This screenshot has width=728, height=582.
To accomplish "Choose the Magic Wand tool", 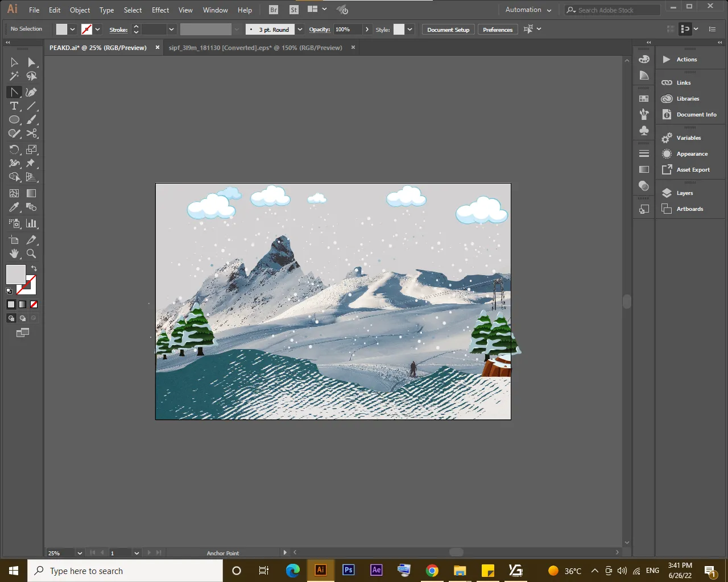I will coord(14,76).
